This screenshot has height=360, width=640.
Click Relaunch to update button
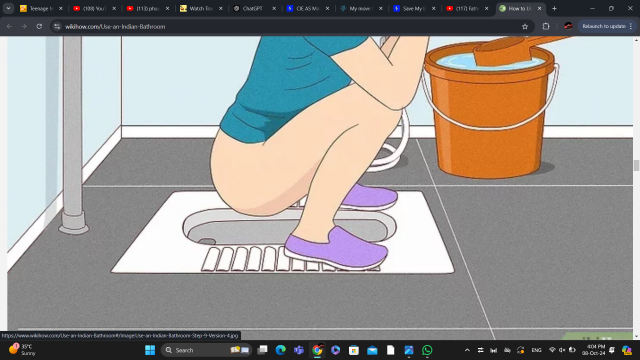[x=604, y=26]
